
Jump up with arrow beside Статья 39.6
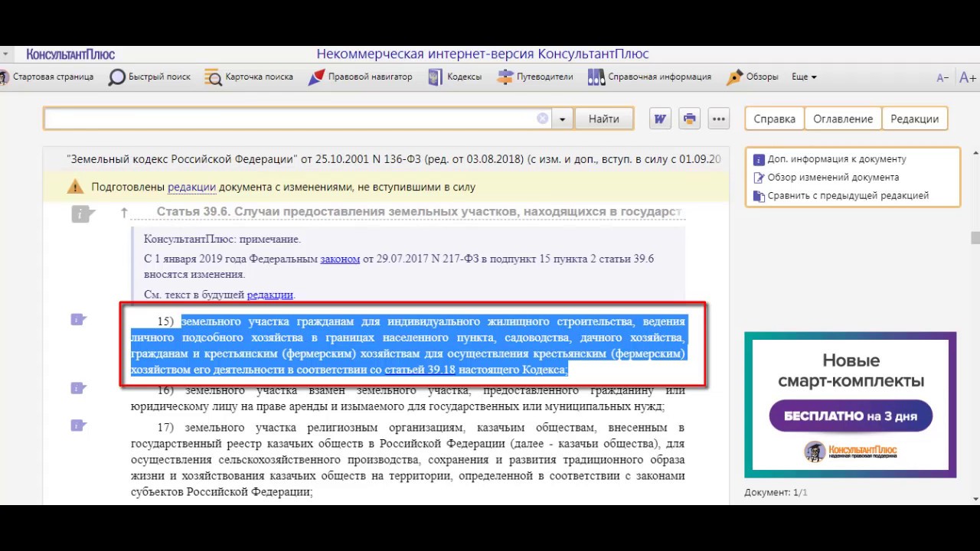pos(124,213)
